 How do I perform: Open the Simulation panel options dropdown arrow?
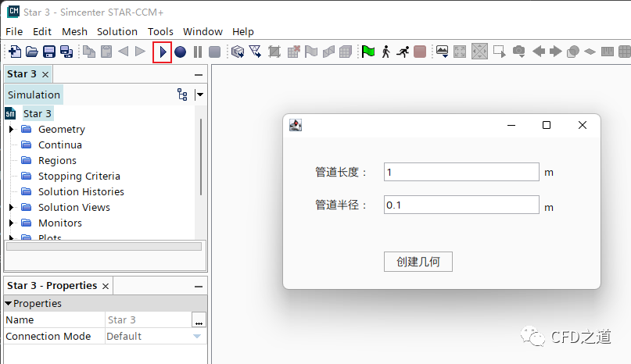click(x=199, y=95)
